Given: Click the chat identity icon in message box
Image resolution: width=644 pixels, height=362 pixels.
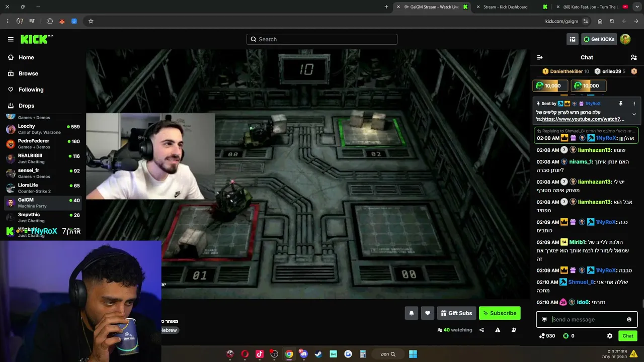Looking at the screenshot, I should [544, 320].
